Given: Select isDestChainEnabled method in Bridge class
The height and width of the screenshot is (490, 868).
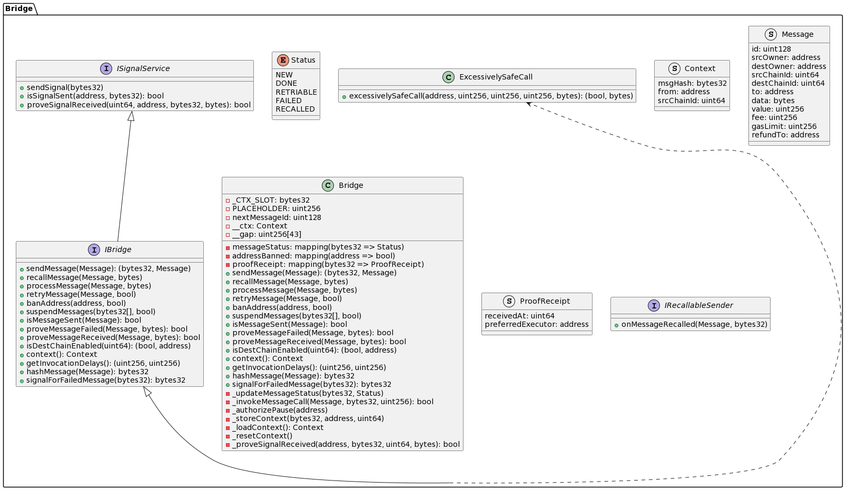Looking at the screenshot, I should [314, 351].
